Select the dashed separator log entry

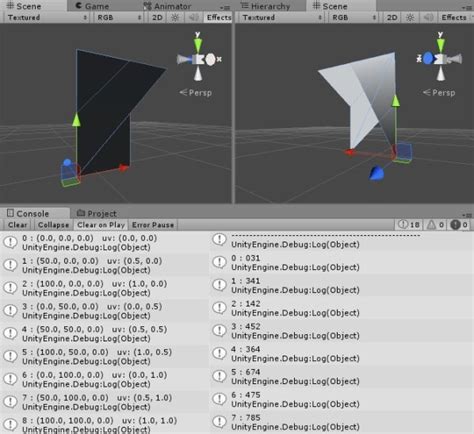pos(342,241)
